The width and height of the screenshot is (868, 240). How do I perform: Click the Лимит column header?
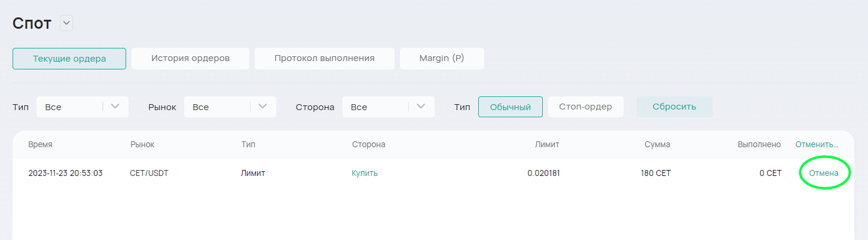pyautogui.click(x=547, y=144)
